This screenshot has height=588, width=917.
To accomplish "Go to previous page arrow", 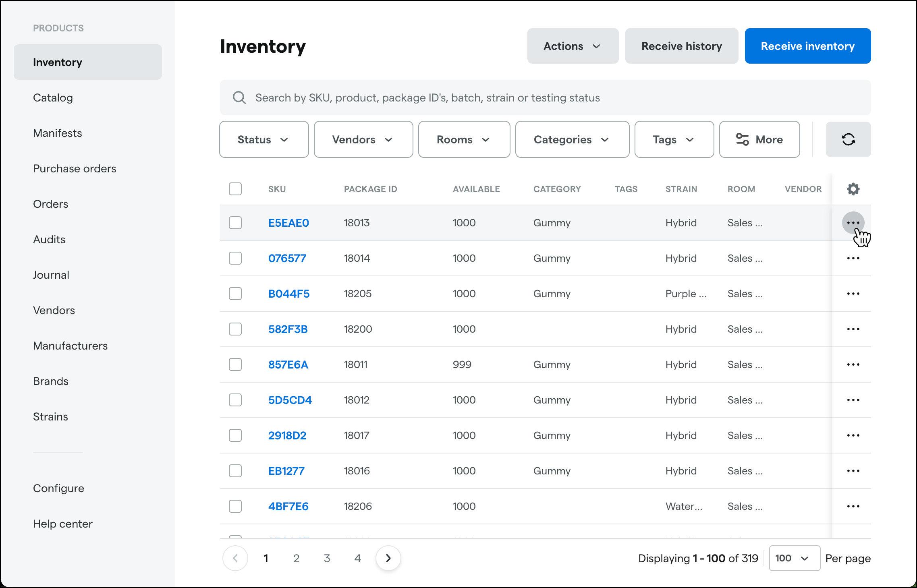I will point(235,558).
